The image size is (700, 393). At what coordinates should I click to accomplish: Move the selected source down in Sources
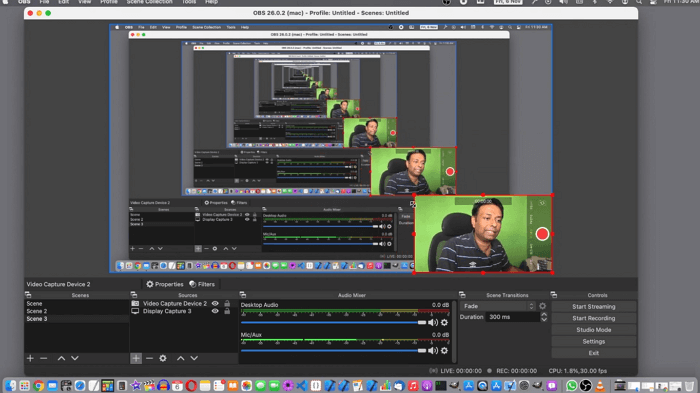tap(194, 358)
